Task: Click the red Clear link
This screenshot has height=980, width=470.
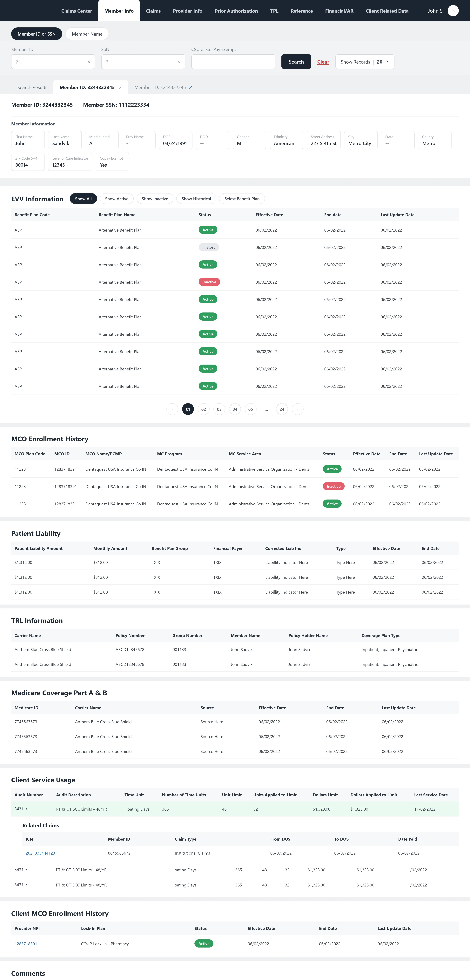Action: [323, 62]
